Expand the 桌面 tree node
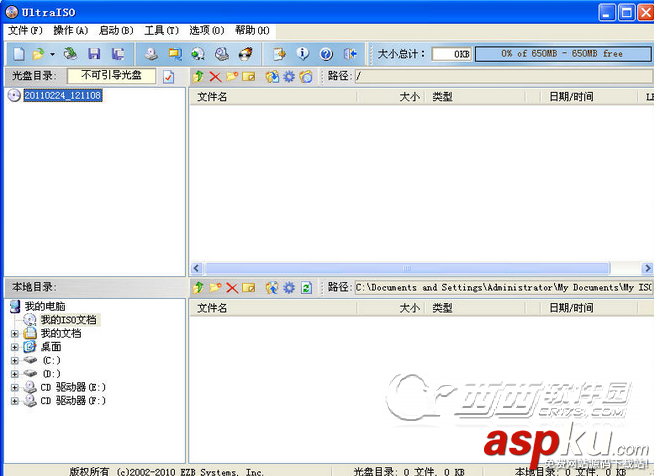The width and height of the screenshot is (654, 476). pos(15,347)
